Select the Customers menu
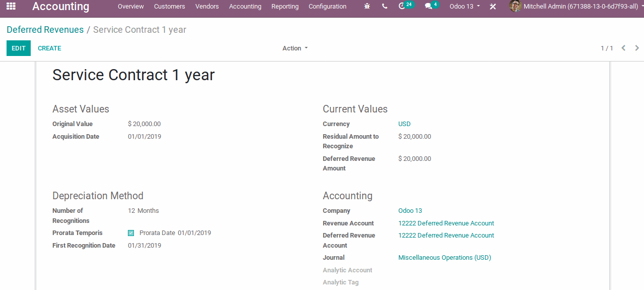Screen dimensions: 644x290 pyautogui.click(x=169, y=7)
